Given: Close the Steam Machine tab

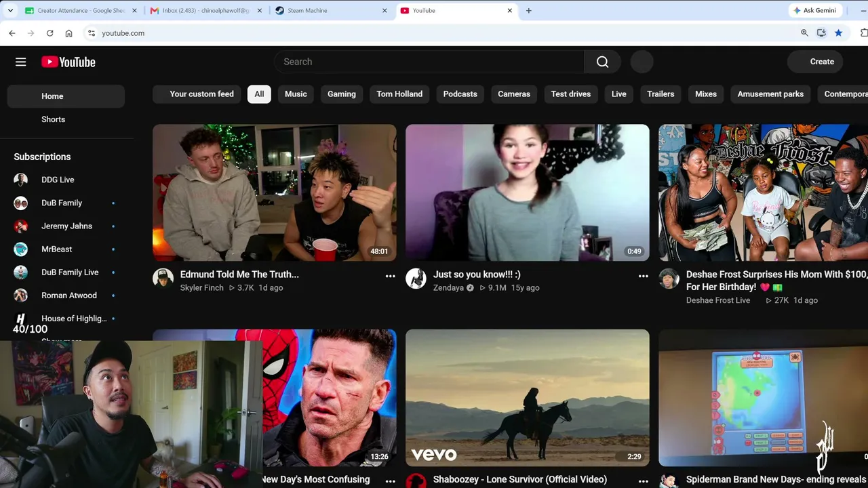Looking at the screenshot, I should (384, 11).
